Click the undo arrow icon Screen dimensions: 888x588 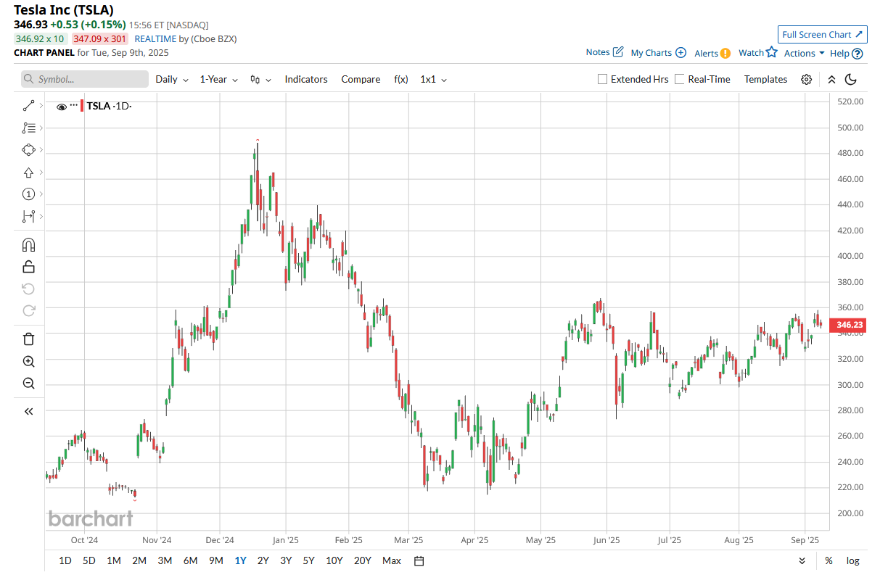[28, 289]
